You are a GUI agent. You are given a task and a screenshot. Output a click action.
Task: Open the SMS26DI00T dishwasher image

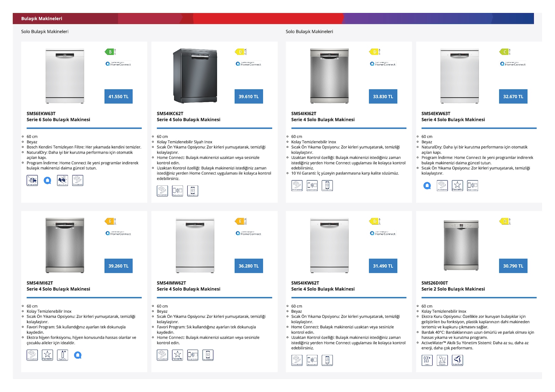[x=461, y=245]
